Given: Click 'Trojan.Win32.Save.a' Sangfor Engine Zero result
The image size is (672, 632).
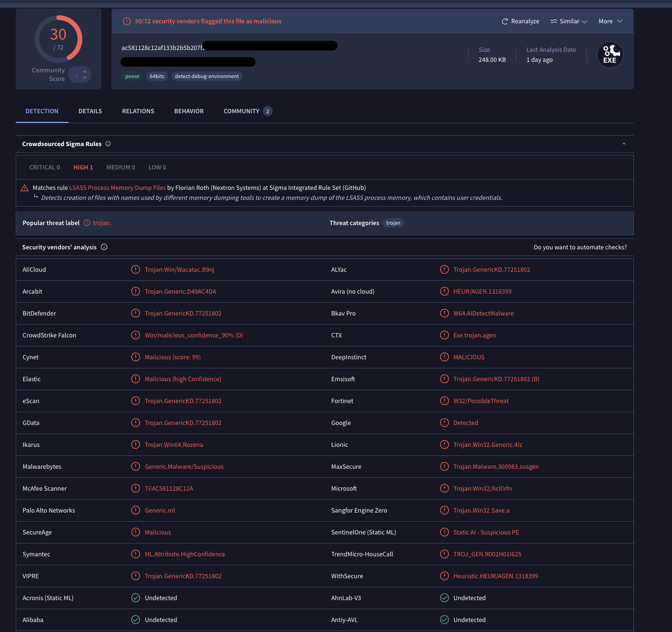Looking at the screenshot, I should click(482, 511).
